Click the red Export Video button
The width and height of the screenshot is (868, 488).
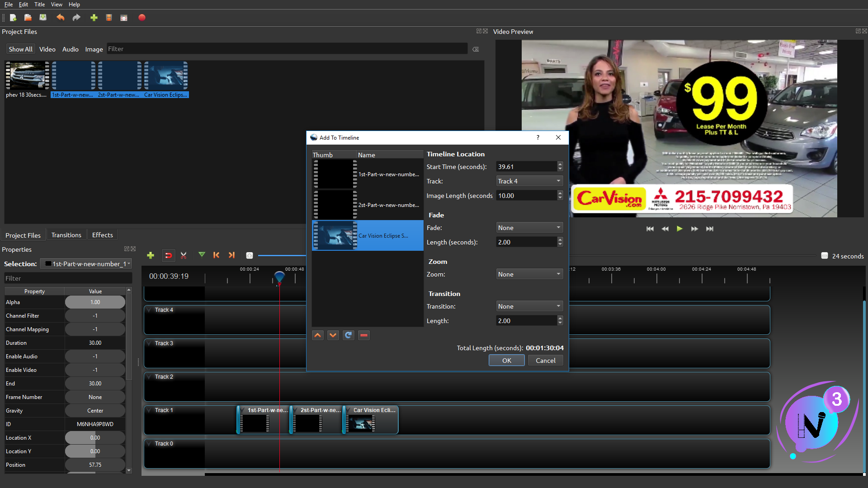(142, 18)
